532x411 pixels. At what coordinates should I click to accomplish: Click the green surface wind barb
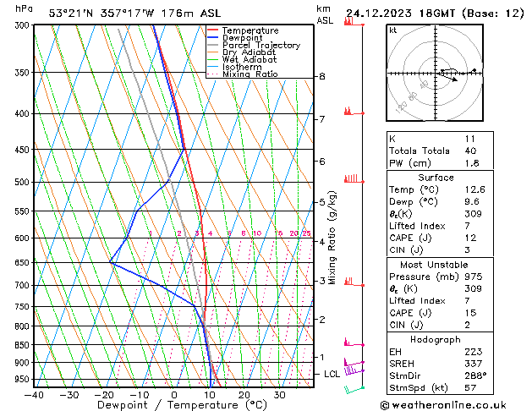[x=354, y=390]
